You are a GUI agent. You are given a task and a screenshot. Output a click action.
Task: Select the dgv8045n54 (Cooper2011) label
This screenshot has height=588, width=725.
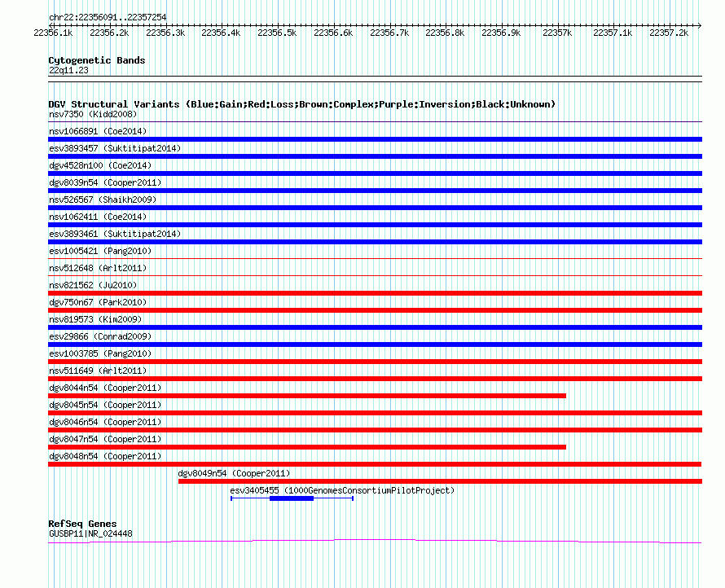(x=105, y=405)
